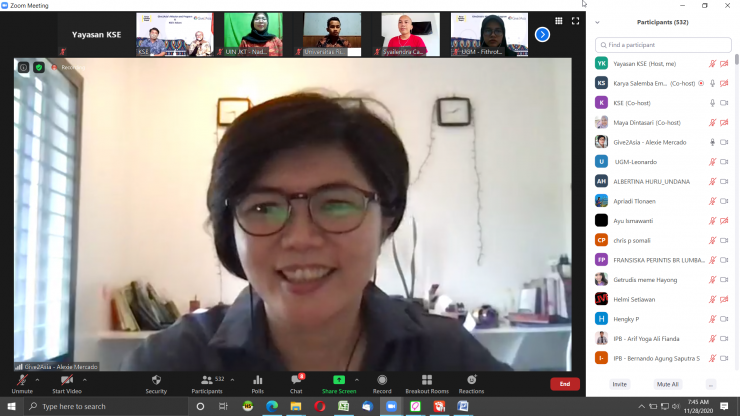Select Apriadi Tlonaen in the participant list
The image size is (740, 416).
(662, 201)
